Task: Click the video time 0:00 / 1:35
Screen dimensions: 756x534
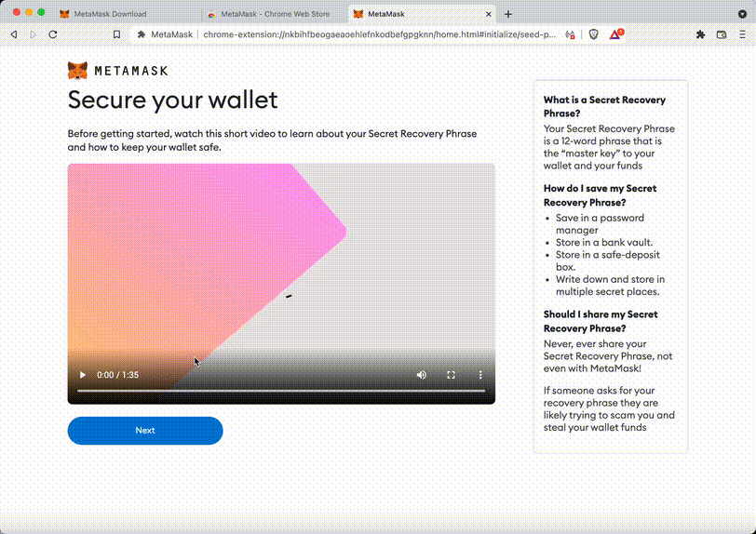Action: tap(117, 375)
